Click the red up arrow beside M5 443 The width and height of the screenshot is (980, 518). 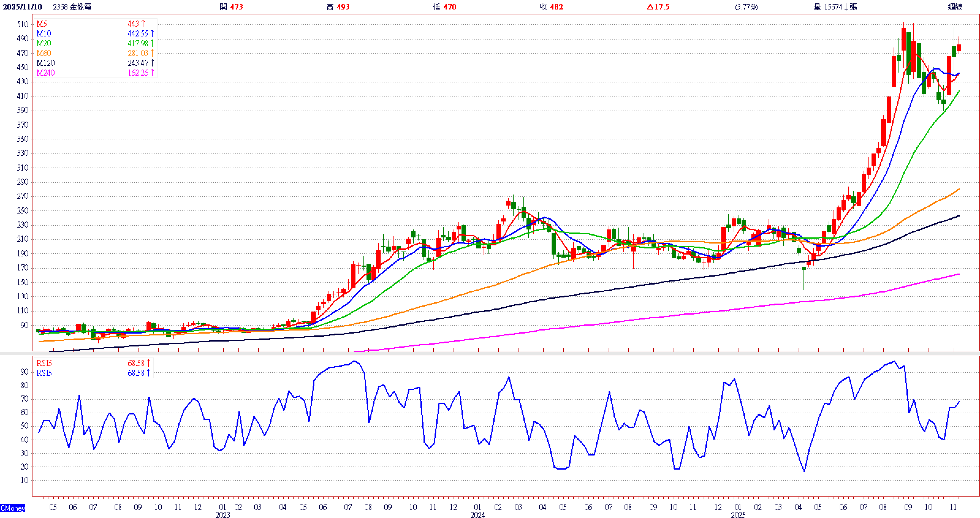(143, 24)
